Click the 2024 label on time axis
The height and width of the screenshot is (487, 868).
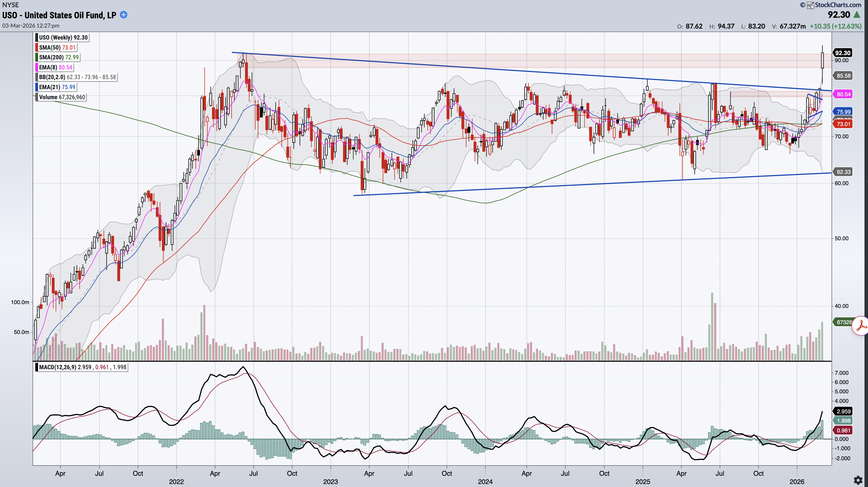485,481
